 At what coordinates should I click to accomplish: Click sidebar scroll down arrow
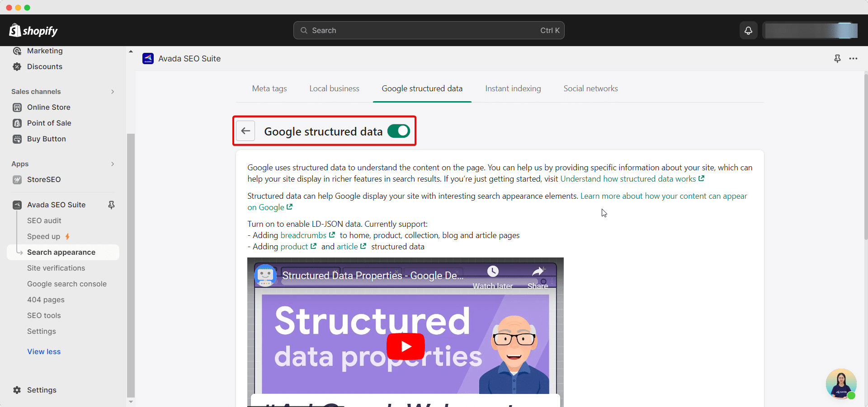click(131, 402)
